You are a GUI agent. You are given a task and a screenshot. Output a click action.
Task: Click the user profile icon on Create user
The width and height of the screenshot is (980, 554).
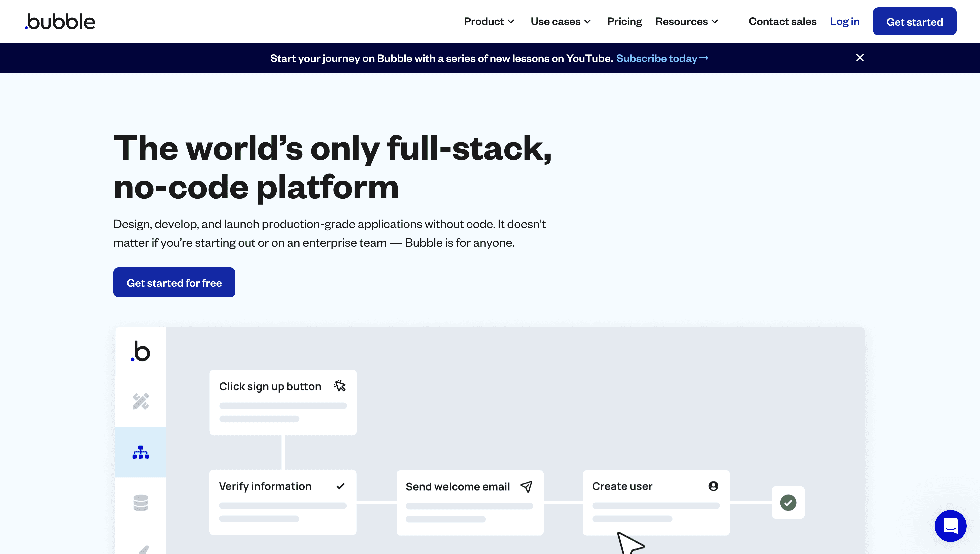[x=713, y=486]
